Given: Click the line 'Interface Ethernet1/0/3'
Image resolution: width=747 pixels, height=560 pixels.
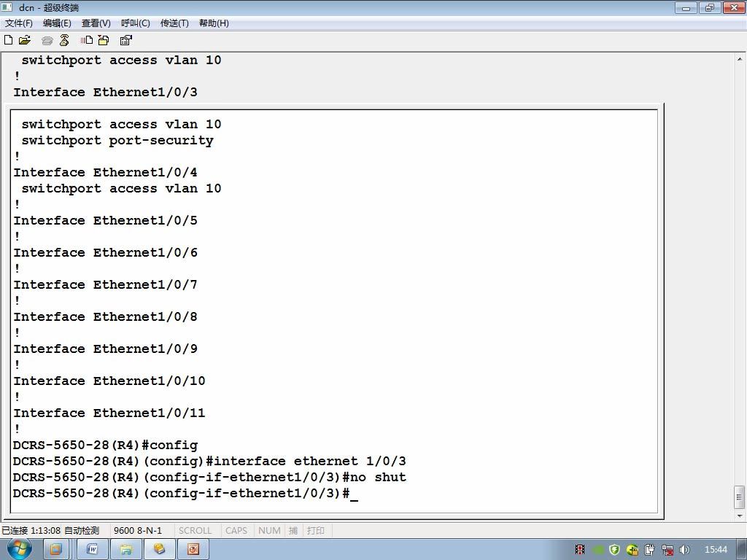Looking at the screenshot, I should click(x=105, y=92).
